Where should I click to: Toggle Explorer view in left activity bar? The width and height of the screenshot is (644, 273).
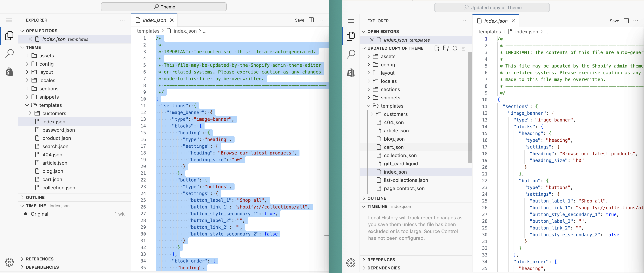click(9, 36)
